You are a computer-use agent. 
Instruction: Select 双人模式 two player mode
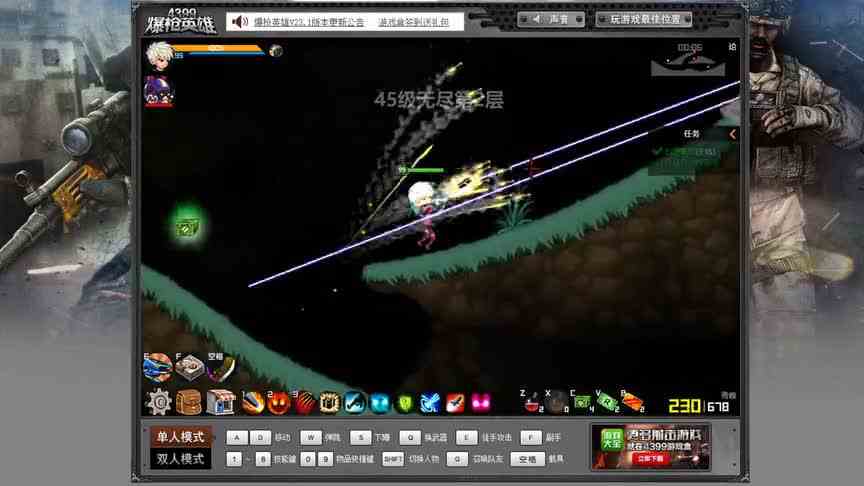[180, 459]
